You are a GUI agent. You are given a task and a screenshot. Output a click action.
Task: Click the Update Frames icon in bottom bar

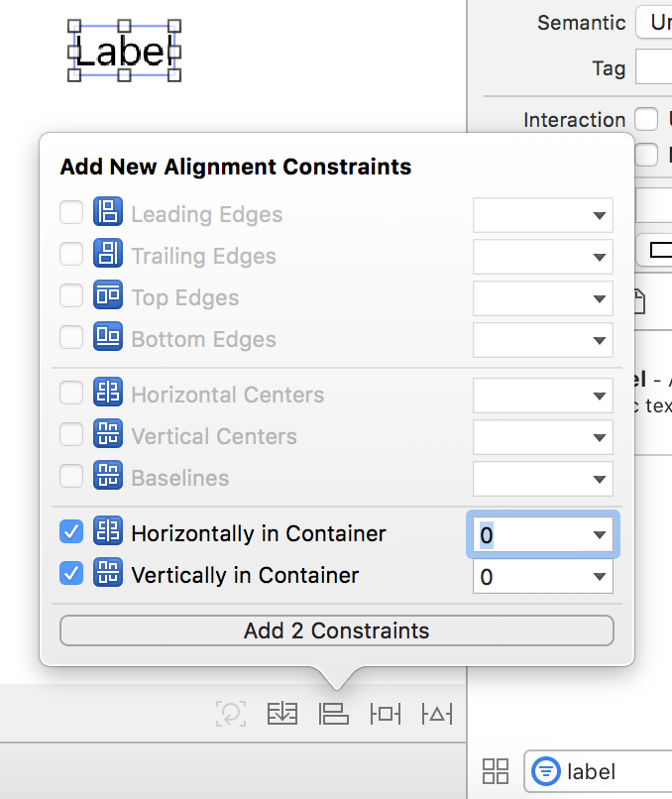click(231, 713)
